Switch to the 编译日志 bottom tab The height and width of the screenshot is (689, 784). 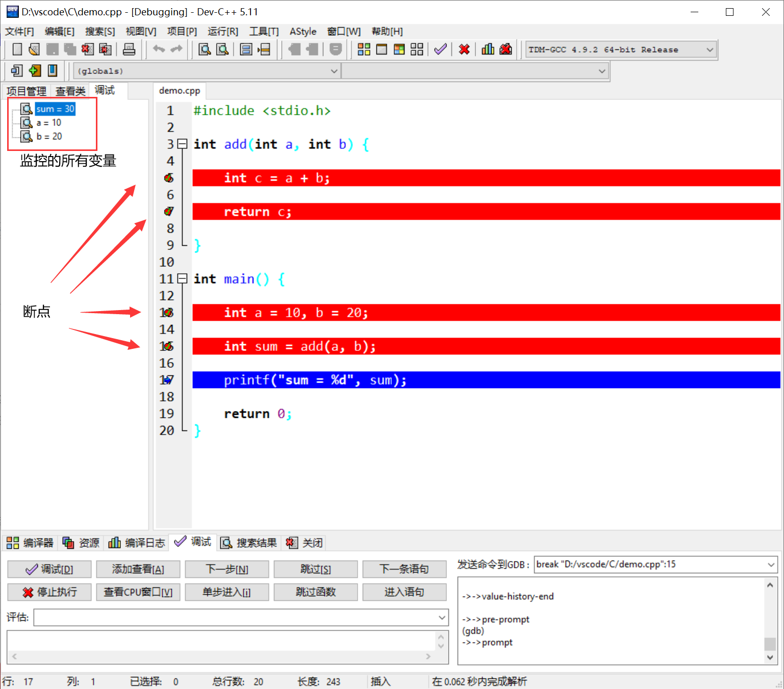[x=137, y=543]
